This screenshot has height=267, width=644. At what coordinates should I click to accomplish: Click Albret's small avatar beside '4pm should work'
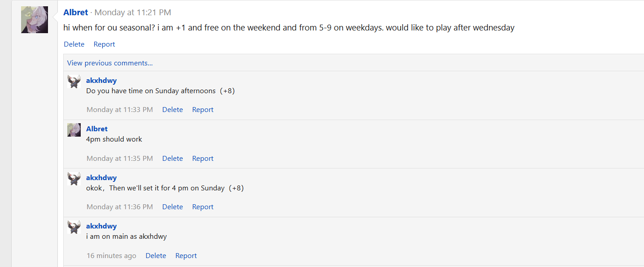(74, 130)
